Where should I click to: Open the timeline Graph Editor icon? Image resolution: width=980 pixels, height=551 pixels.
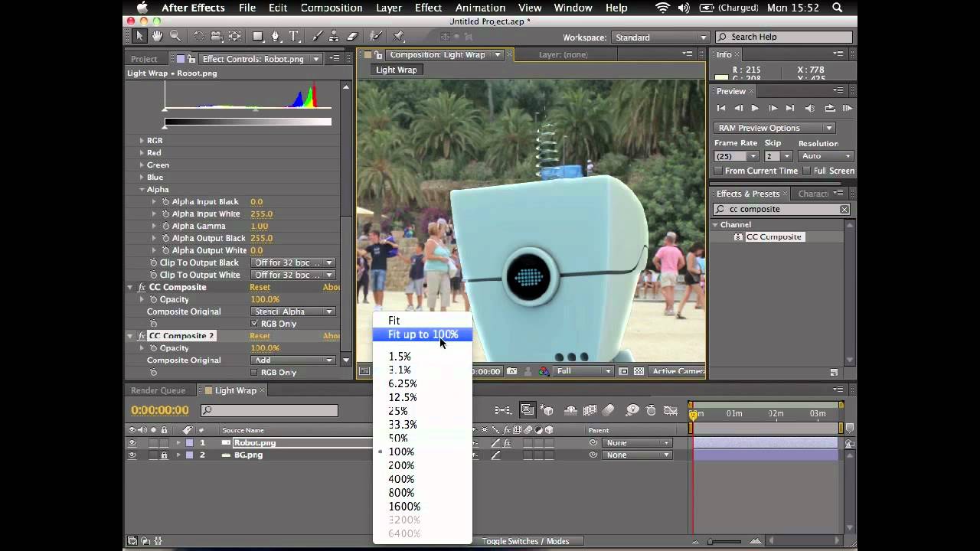[670, 410]
